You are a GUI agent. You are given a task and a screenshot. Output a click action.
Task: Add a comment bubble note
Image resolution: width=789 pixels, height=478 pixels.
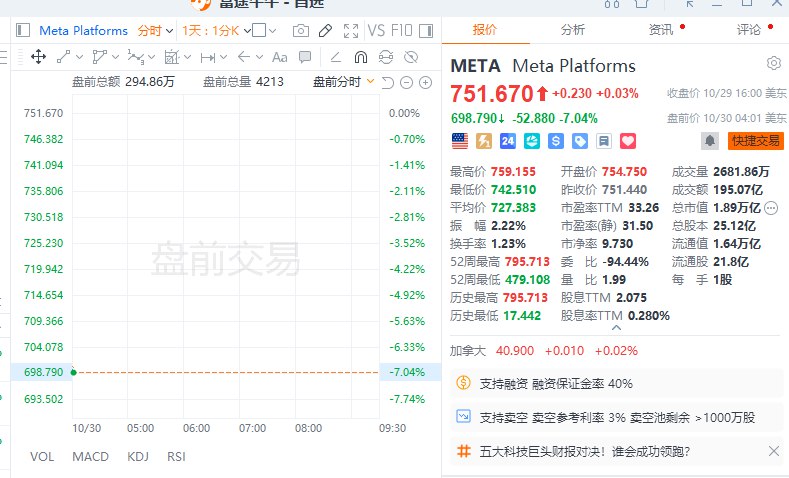[x=305, y=57]
